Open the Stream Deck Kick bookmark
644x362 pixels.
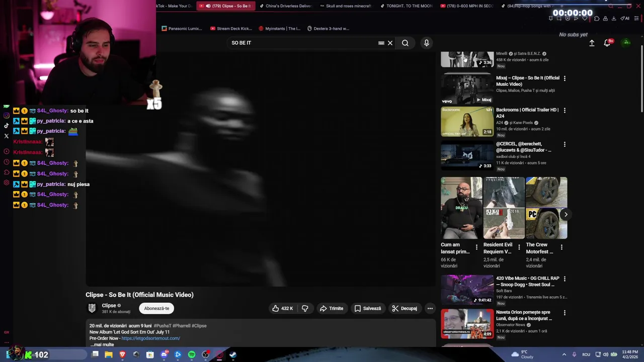(231, 29)
